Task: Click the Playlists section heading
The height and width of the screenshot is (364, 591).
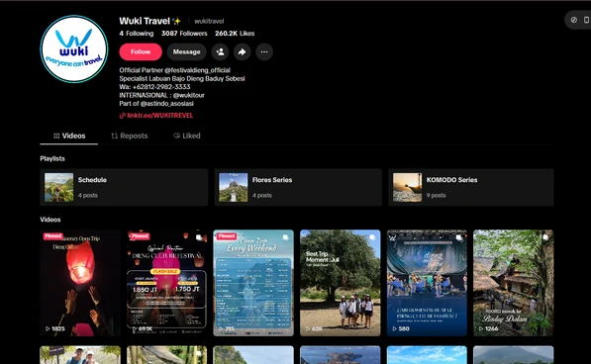Action: pos(52,159)
